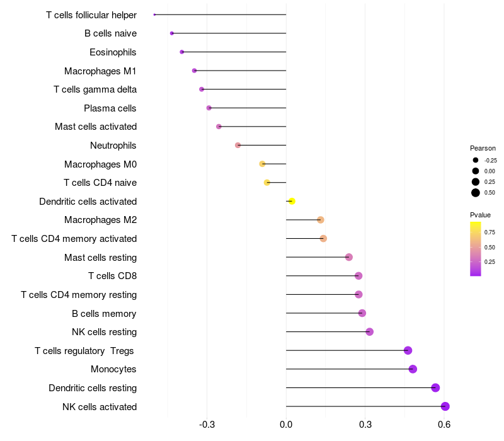Click the Pvalue color gradient bar

tap(476, 249)
